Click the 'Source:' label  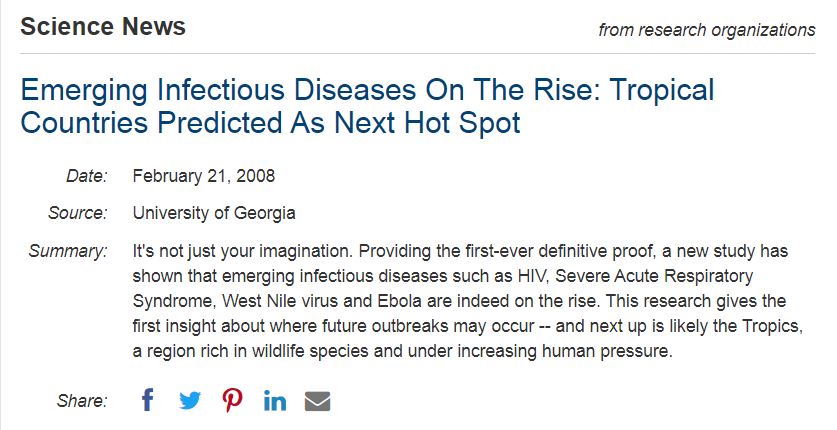(77, 213)
